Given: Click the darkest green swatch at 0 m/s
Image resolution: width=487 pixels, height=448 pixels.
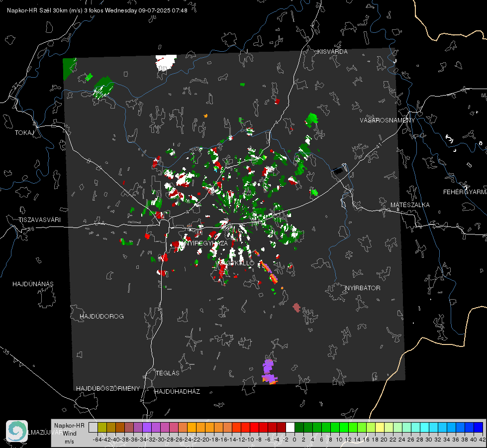Looking at the screenshot, I should tap(299, 427).
